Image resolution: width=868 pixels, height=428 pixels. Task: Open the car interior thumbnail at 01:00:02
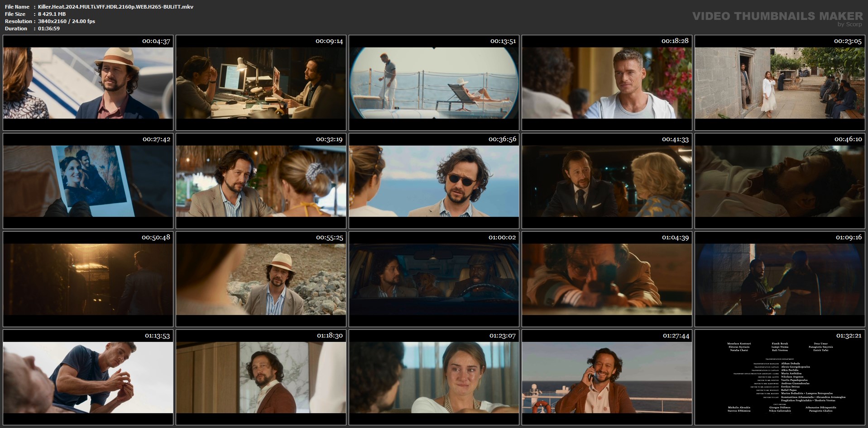click(434, 279)
